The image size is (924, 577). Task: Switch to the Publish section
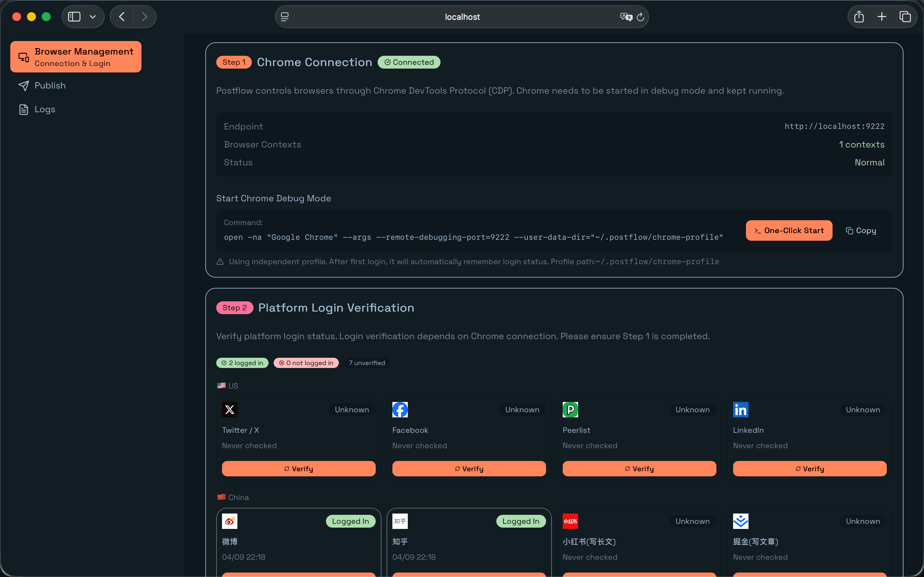pos(50,86)
